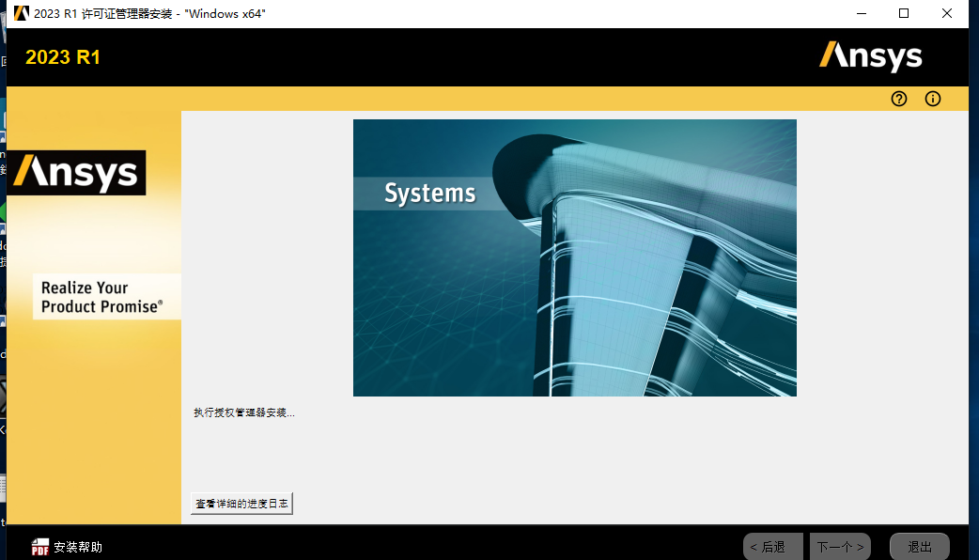
Task: Click the yellow ribbon bar below the header
Action: coord(470,99)
